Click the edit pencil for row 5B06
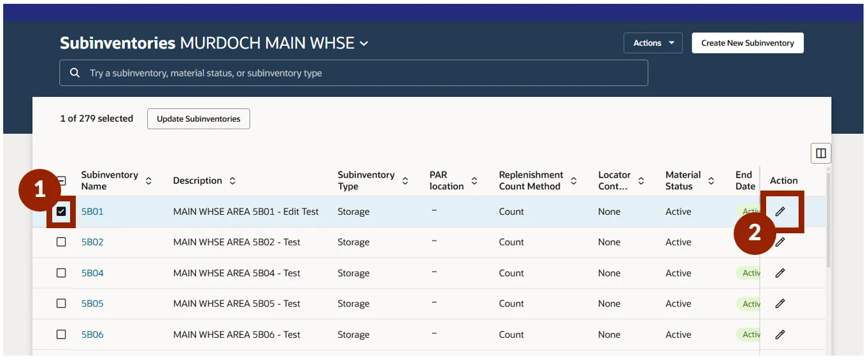The height and width of the screenshot is (362, 868). click(x=779, y=335)
